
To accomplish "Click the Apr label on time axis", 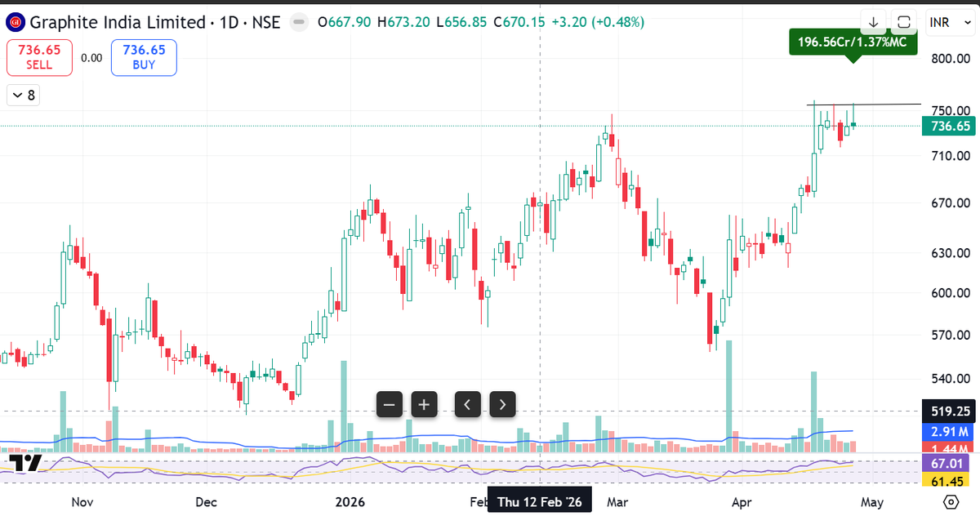I will coord(741,501).
